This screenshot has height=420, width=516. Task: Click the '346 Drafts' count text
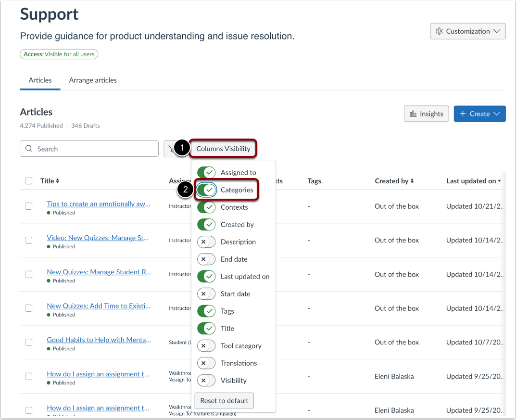[85, 126]
